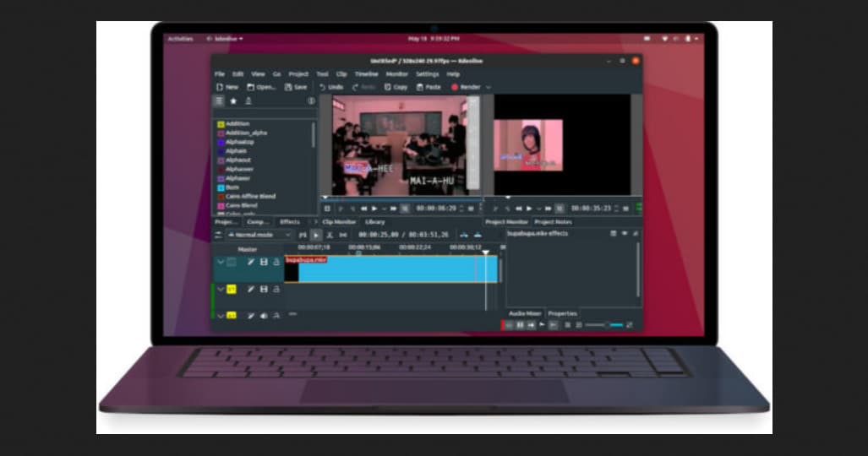868x456 pixels.
Task: Mute the bottom audio track speaker icon
Action: coord(264,316)
